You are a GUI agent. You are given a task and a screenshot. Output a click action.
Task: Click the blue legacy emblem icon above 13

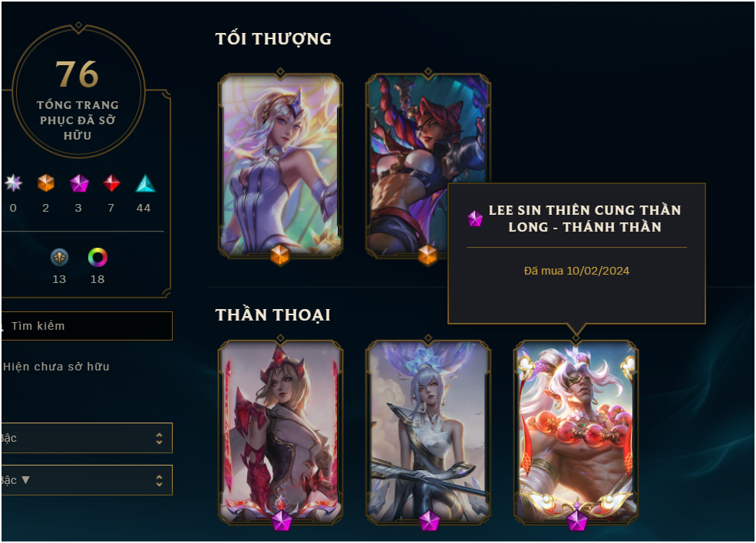tap(59, 257)
